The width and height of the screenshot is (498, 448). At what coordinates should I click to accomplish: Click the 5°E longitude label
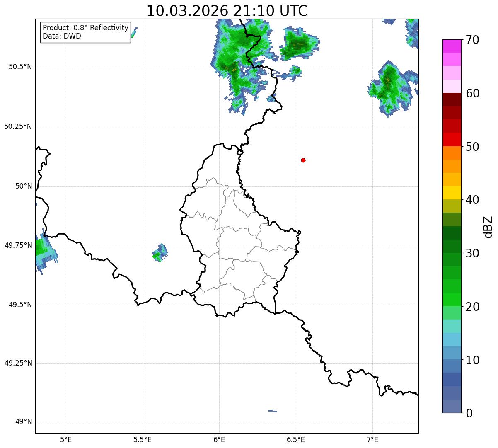(66, 440)
